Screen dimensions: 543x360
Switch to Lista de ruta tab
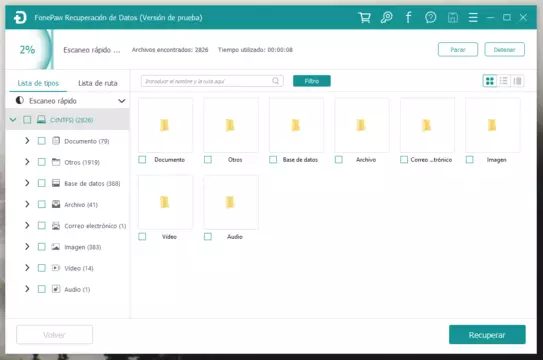98,83
